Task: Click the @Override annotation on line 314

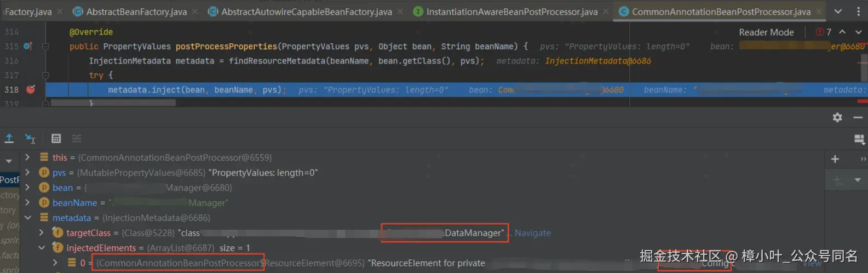Action: click(91, 32)
